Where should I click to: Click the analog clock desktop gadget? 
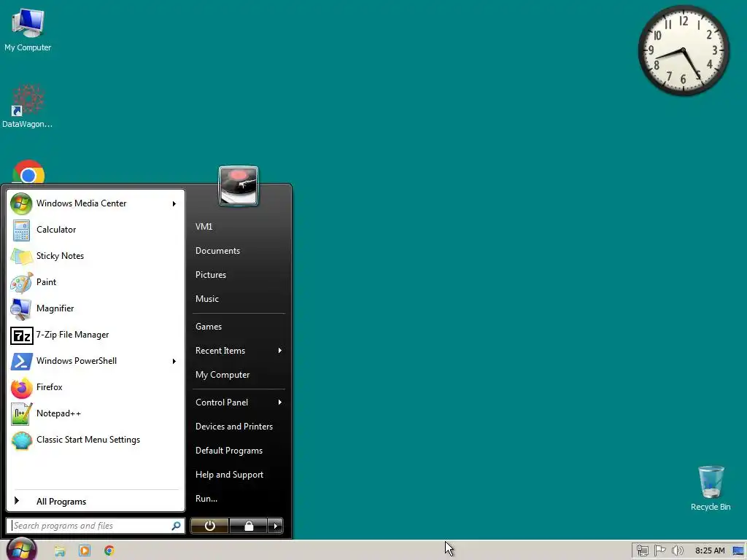683,50
